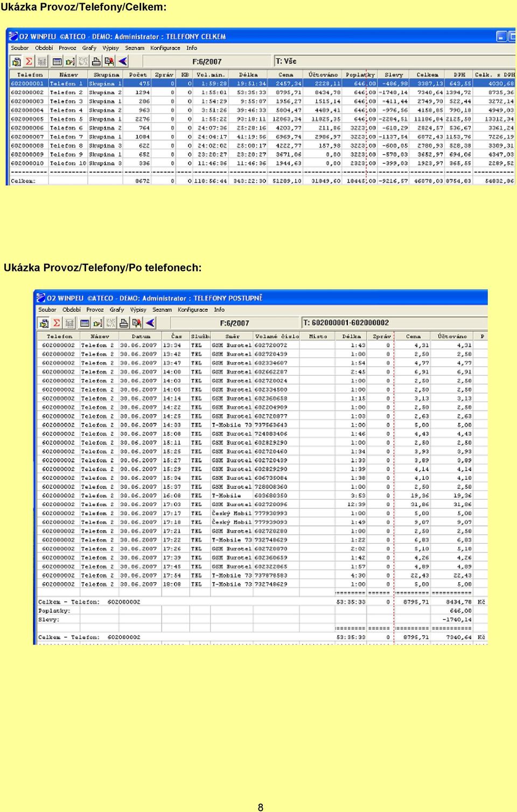The height and width of the screenshot is (812, 517).
Task: Open the Provoz menu in Telefony Celkem window
Action: point(67,48)
